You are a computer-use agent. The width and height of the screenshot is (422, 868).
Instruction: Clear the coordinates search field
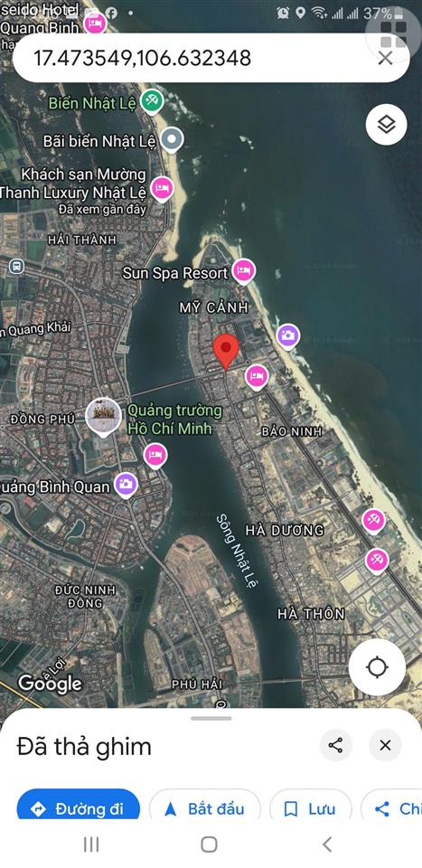coord(386,58)
